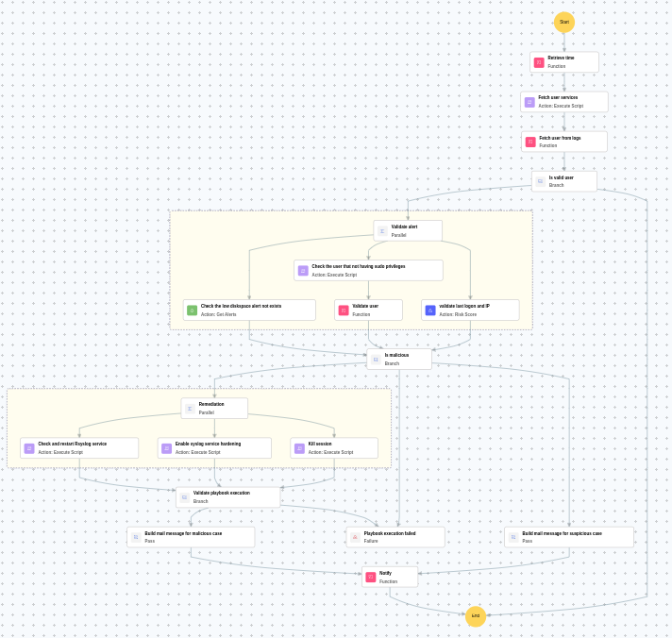The width and height of the screenshot is (672, 638).
Task: Click the suspicious case mail message icon
Action: tap(513, 537)
